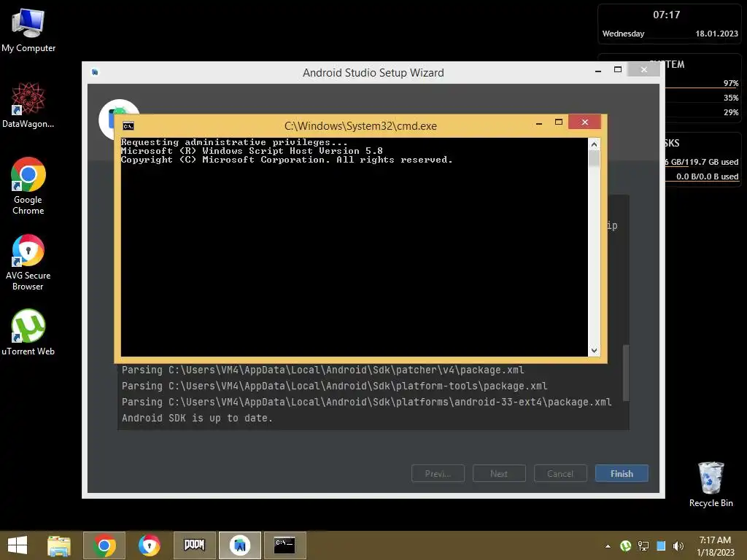Click the 97% system usage value
The image size is (747, 560).
point(731,83)
